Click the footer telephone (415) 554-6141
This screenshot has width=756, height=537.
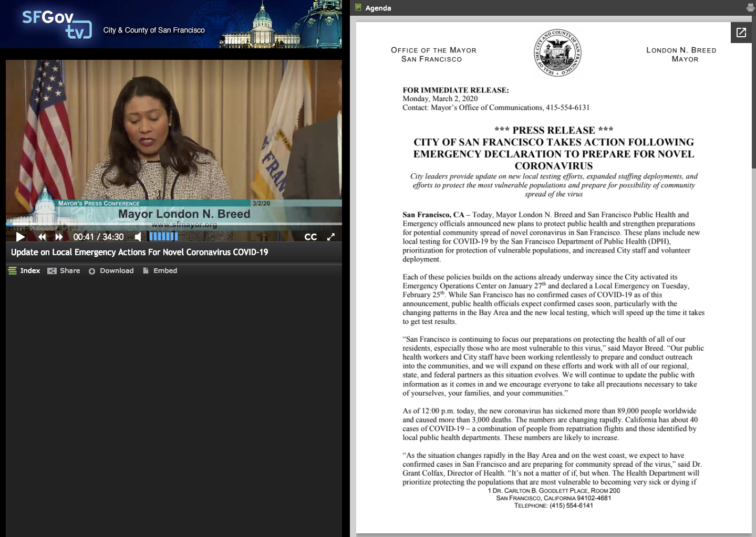(554, 506)
